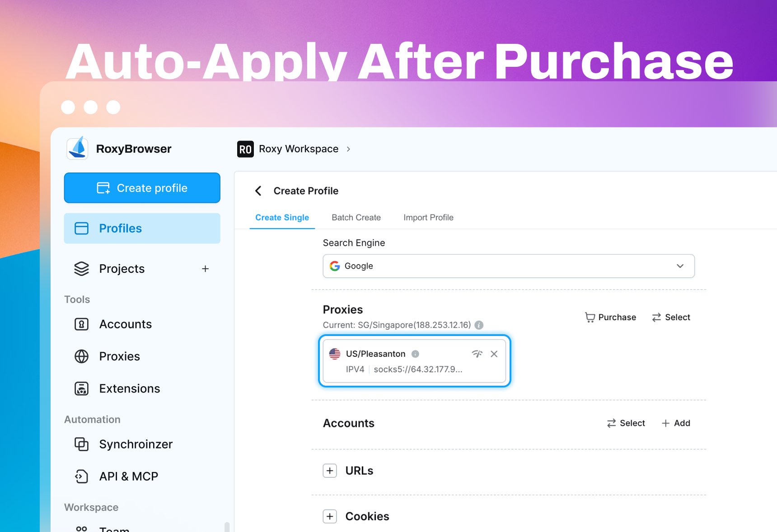
Task: Expand Roxy Workspace chevron
Action: (x=348, y=149)
